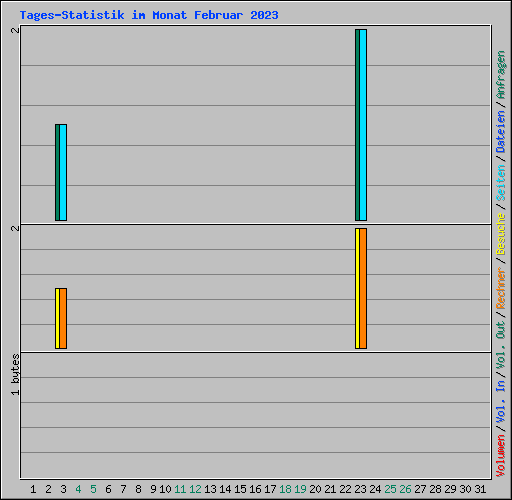512x500 pixels.
Task: Click the cyan Seiten legend label
Action: click(x=500, y=183)
